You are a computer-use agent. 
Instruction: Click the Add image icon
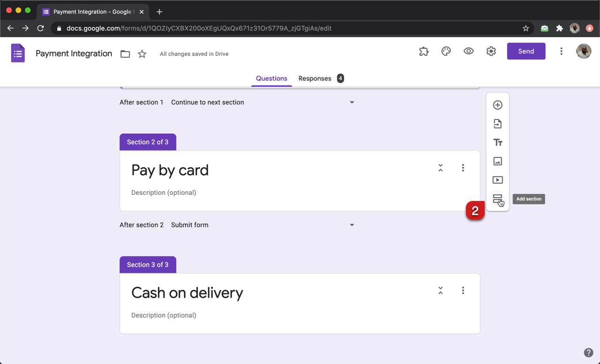(x=497, y=161)
